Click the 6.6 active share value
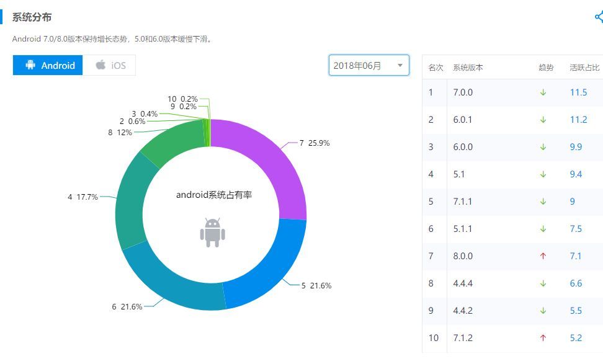 pos(576,283)
